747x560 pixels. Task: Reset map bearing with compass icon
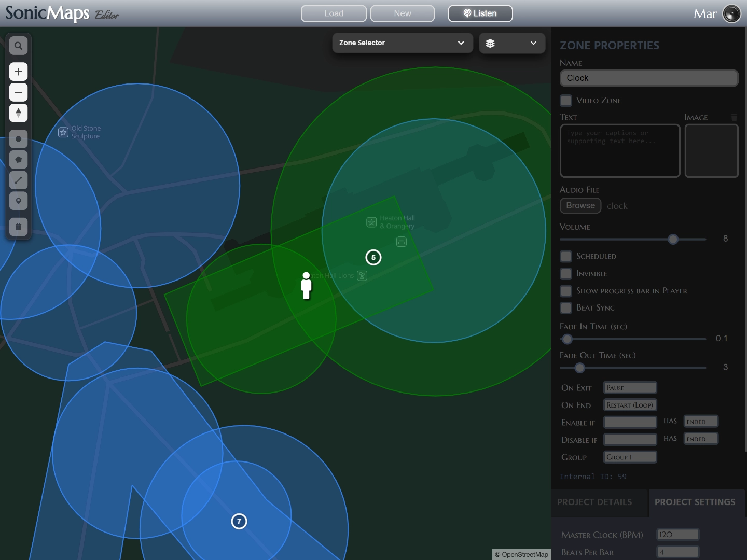tap(18, 113)
